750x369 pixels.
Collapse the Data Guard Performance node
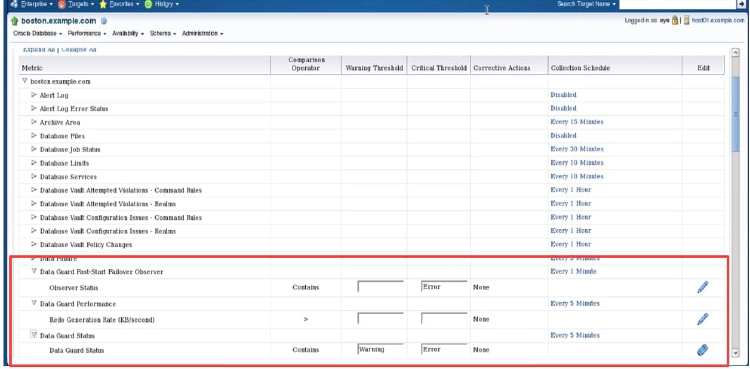coord(34,303)
